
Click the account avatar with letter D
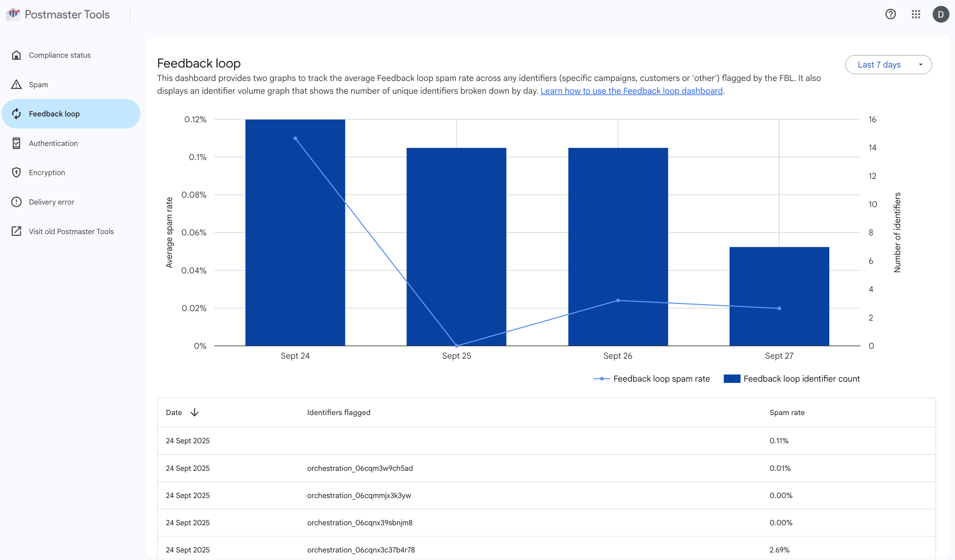941,14
